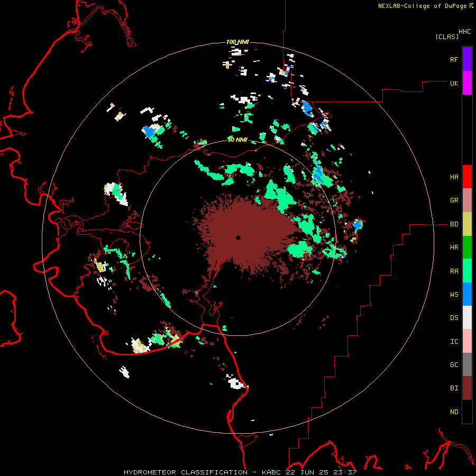Click the IC legend label
The height and width of the screenshot is (476, 476).
pos(454,341)
